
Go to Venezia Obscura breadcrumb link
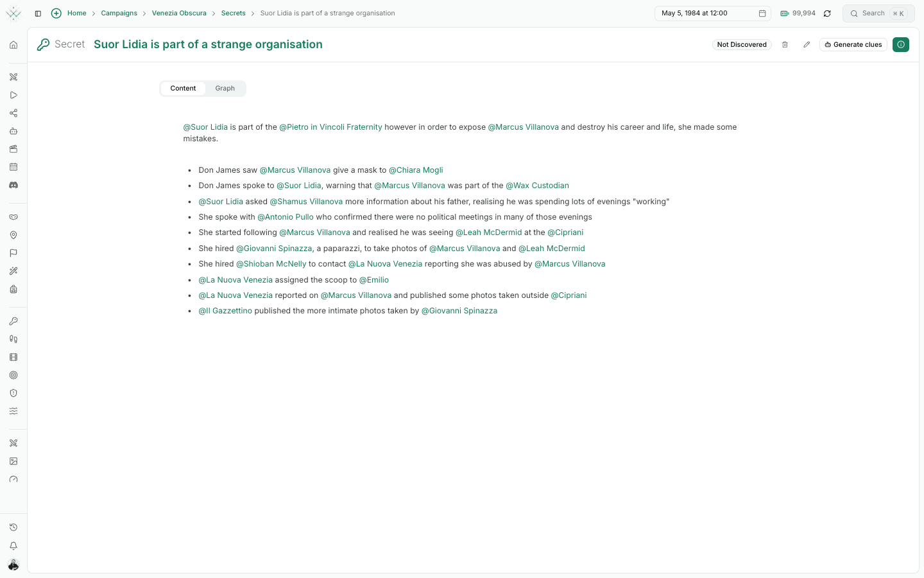[x=179, y=13]
